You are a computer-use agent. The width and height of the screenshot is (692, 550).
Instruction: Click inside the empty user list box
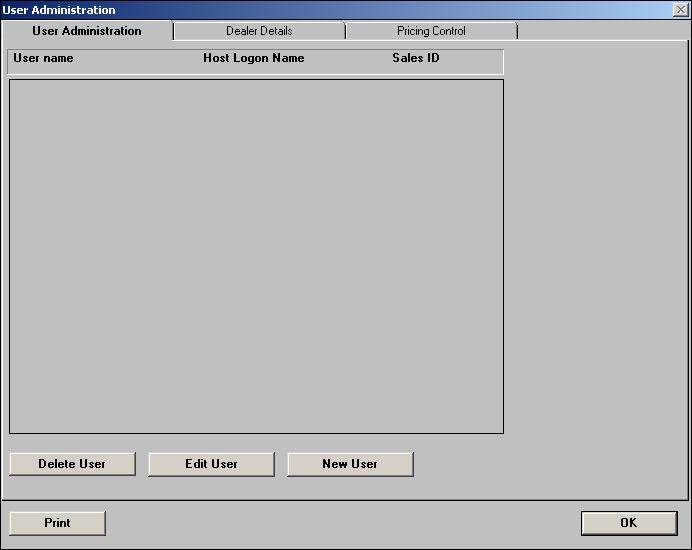256,256
